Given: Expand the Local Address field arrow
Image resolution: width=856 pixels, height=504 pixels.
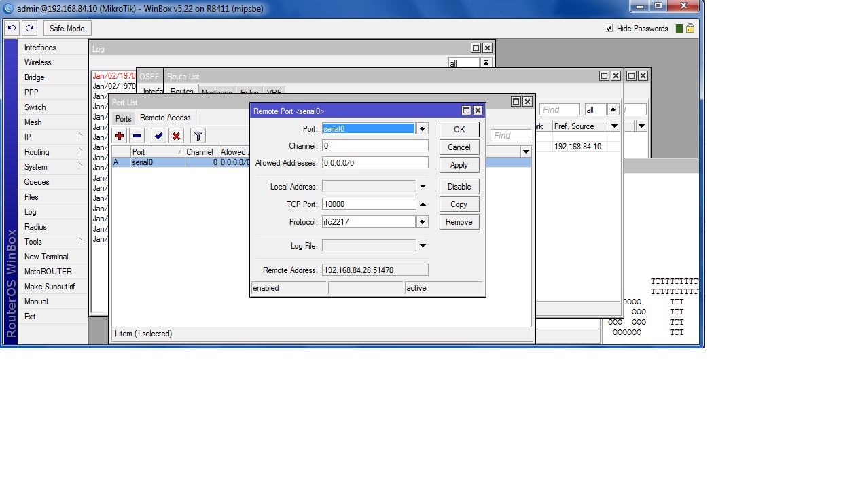Looking at the screenshot, I should [423, 186].
